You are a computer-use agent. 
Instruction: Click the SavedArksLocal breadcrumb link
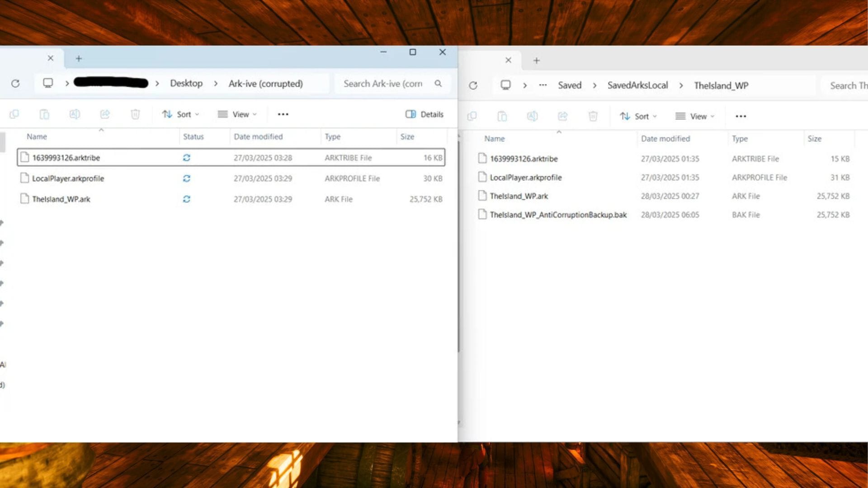click(x=637, y=85)
